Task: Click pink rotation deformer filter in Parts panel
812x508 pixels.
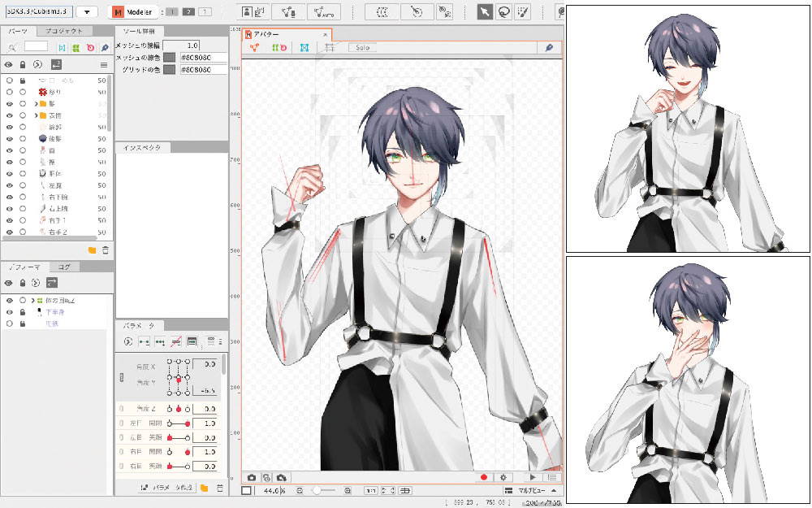Action: click(x=91, y=47)
